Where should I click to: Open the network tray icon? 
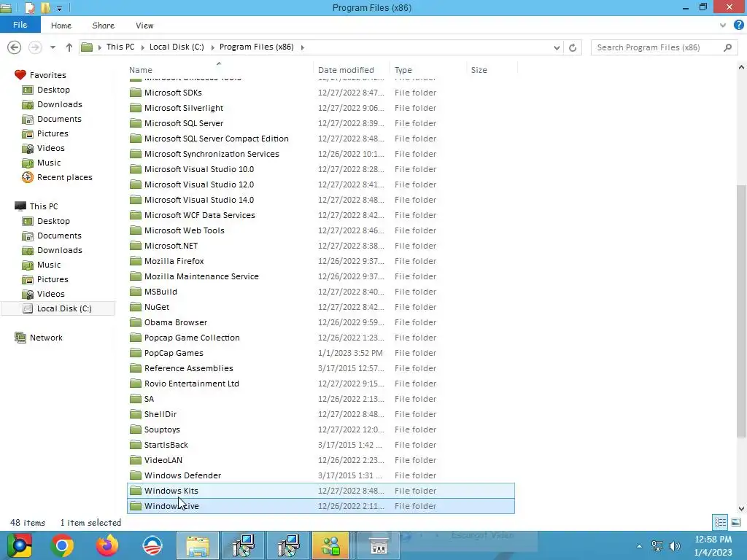(x=657, y=546)
